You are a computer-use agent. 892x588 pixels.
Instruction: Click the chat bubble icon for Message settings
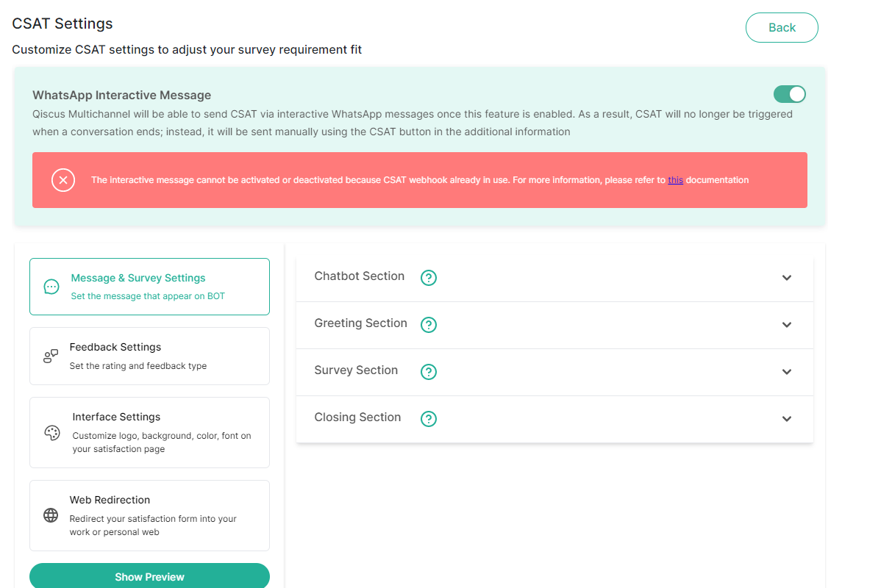pos(51,287)
